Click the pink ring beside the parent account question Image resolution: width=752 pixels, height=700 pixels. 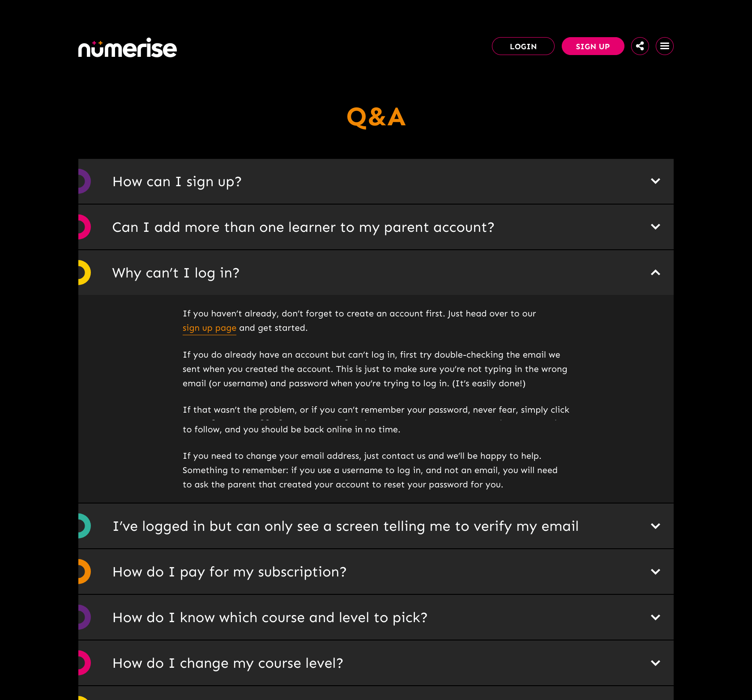pos(84,227)
